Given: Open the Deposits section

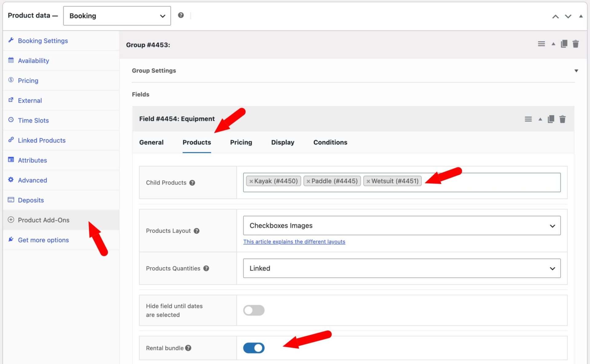Looking at the screenshot, I should pos(31,200).
